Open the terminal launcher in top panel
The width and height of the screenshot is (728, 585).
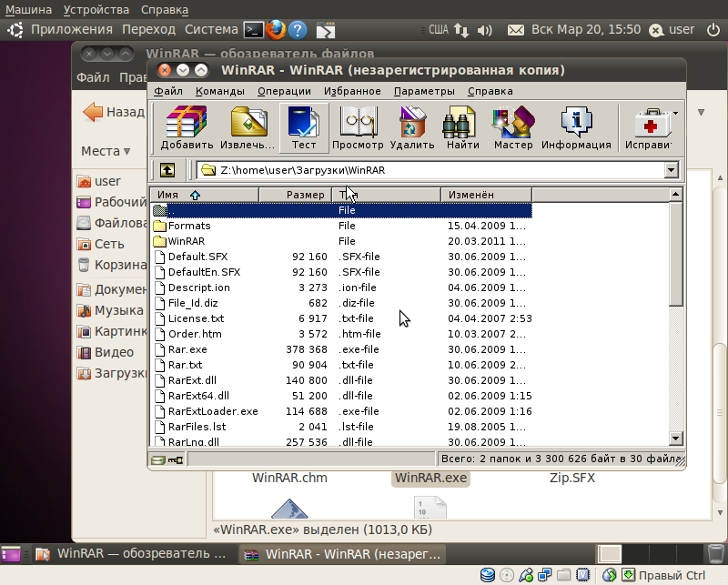click(254, 30)
